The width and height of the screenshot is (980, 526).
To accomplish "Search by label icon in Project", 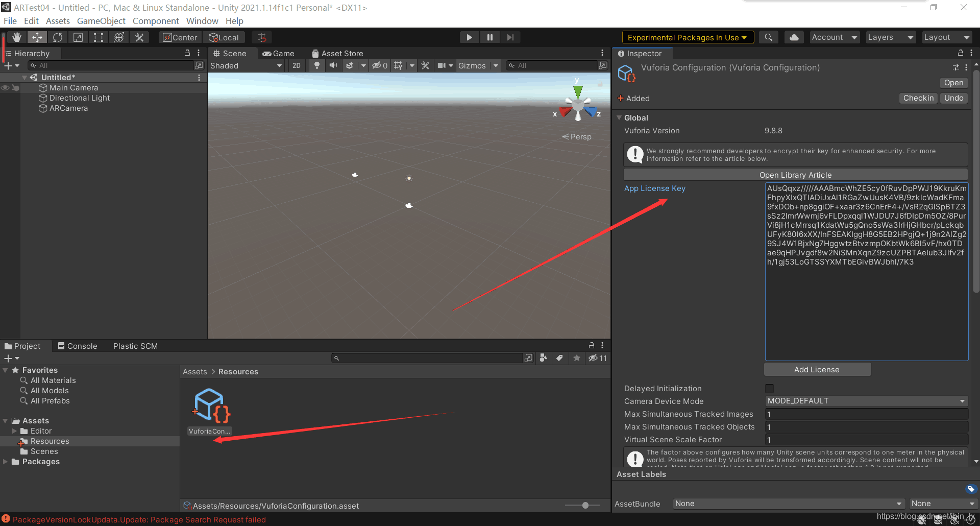I will pyautogui.click(x=560, y=358).
